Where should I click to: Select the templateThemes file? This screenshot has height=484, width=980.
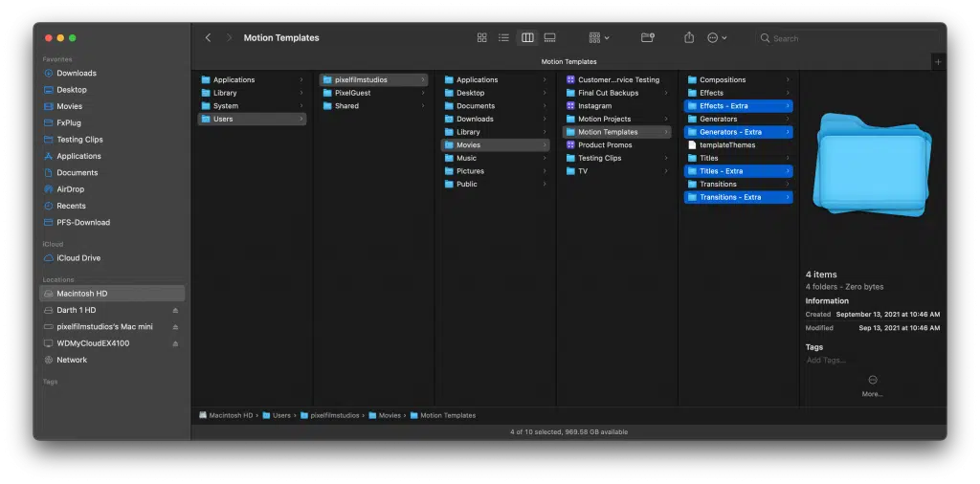(x=739, y=144)
